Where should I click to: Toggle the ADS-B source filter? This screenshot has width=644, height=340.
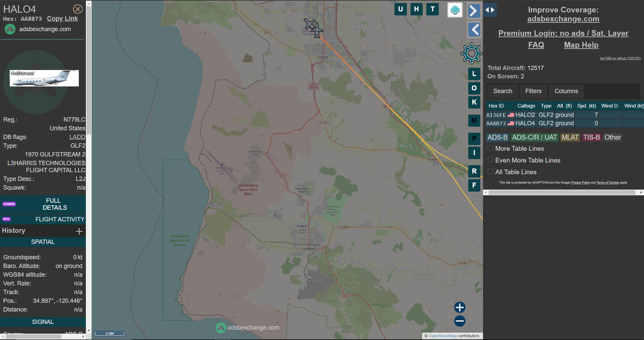[x=497, y=137]
